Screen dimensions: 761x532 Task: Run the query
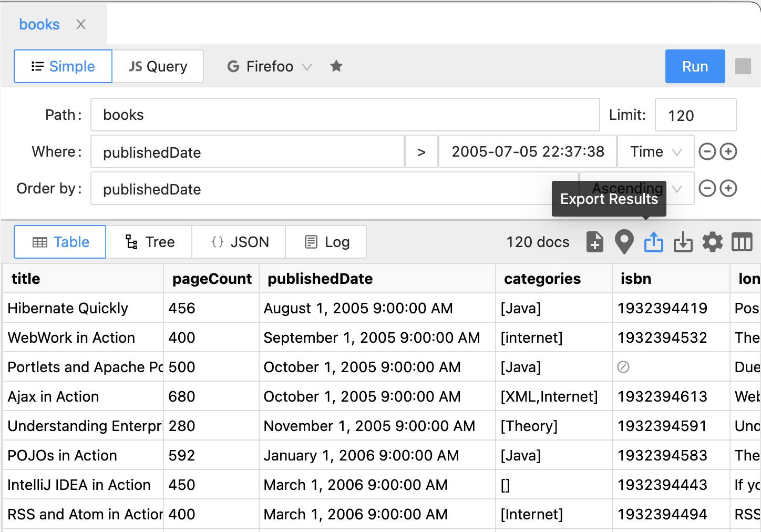point(695,66)
